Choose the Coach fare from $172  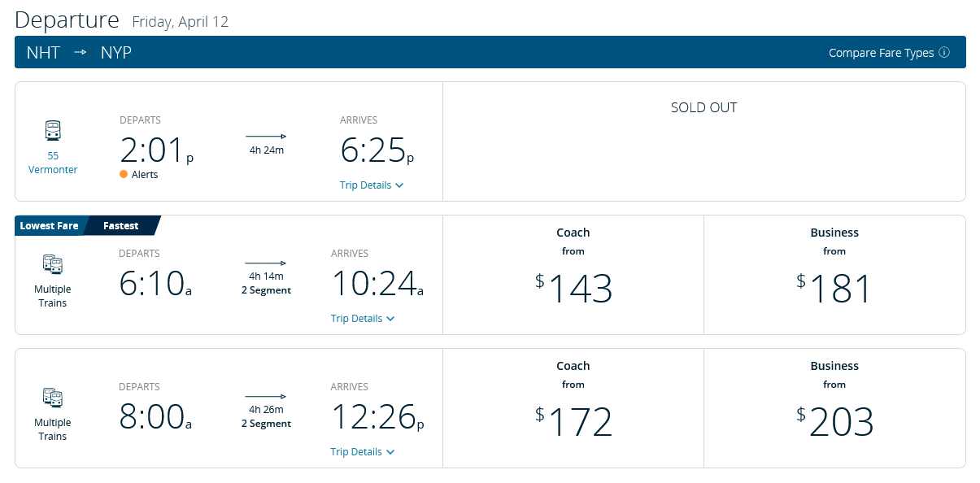click(573, 408)
